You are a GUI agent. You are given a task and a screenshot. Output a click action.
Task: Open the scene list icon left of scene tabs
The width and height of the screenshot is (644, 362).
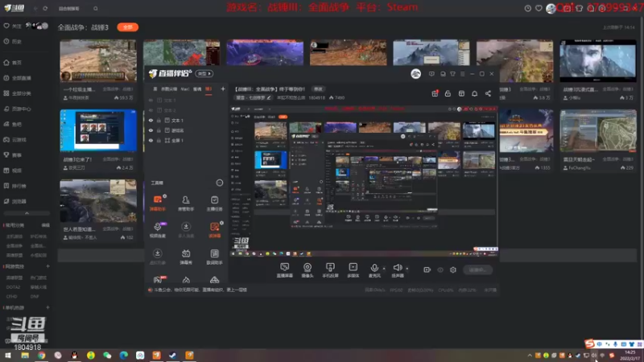[x=155, y=88]
